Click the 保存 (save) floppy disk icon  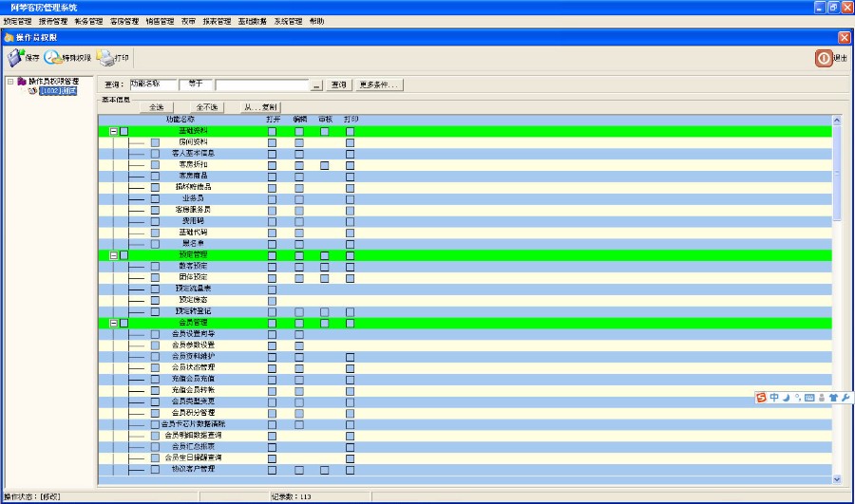click(x=15, y=57)
